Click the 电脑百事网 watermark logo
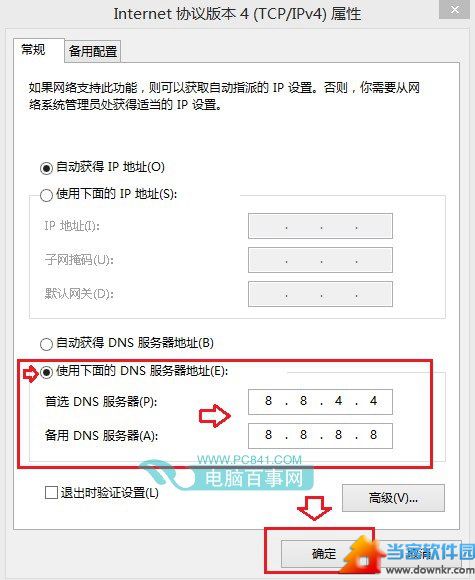Screen dimensions: 475x580 click(228, 475)
